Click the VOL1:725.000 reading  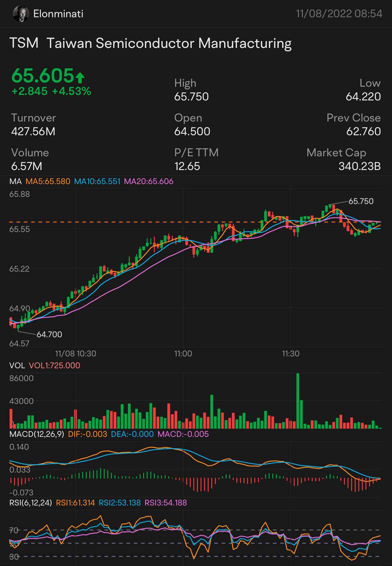pyautogui.click(x=54, y=365)
